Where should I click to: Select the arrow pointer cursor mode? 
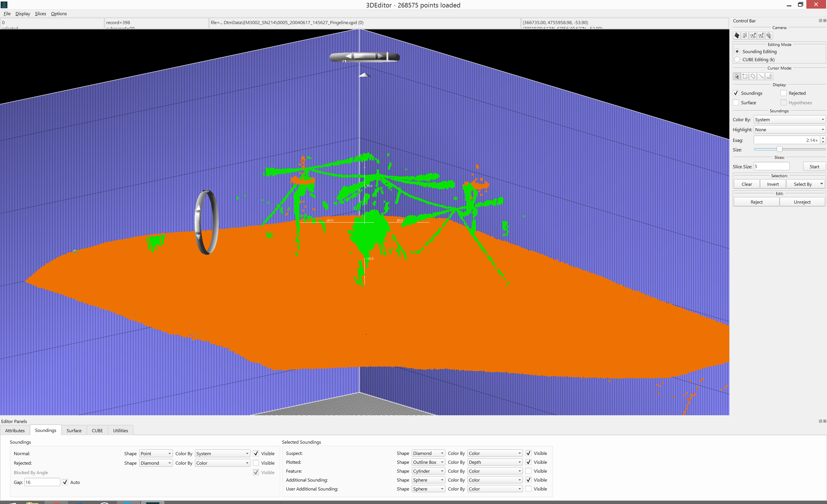tap(737, 76)
